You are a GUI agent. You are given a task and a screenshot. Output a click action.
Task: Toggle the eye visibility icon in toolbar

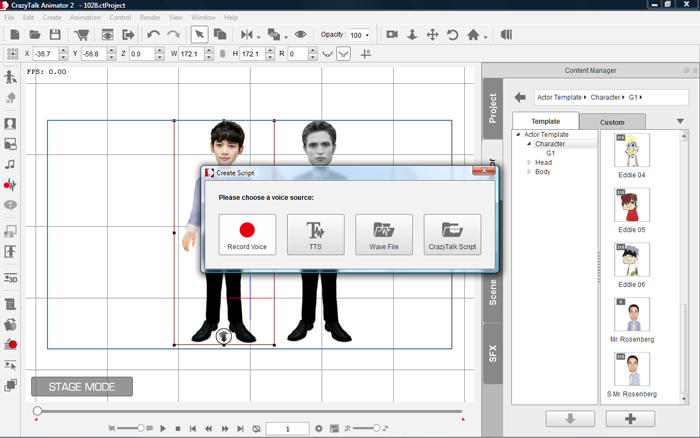(x=301, y=35)
